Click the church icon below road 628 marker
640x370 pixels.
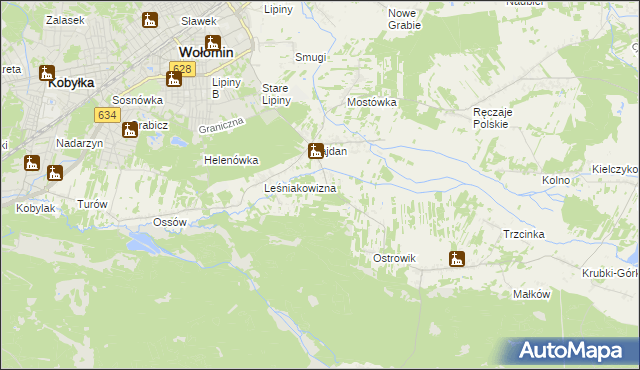(174, 79)
